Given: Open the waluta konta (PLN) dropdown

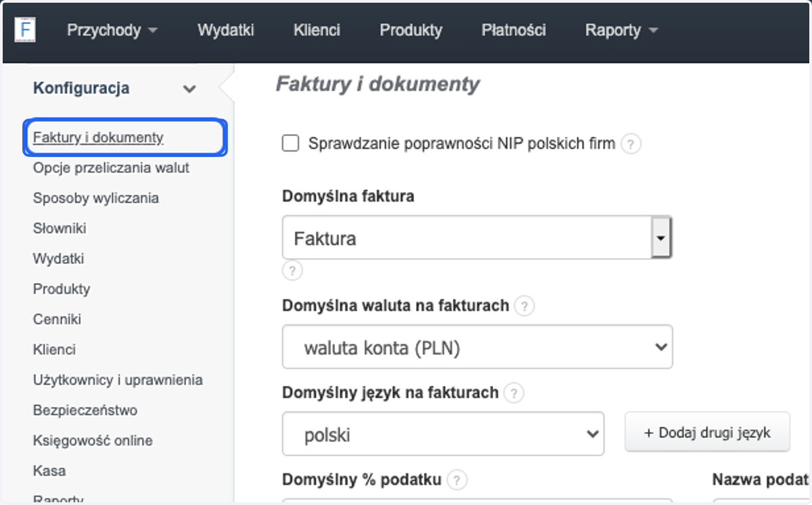Looking at the screenshot, I should (x=477, y=347).
